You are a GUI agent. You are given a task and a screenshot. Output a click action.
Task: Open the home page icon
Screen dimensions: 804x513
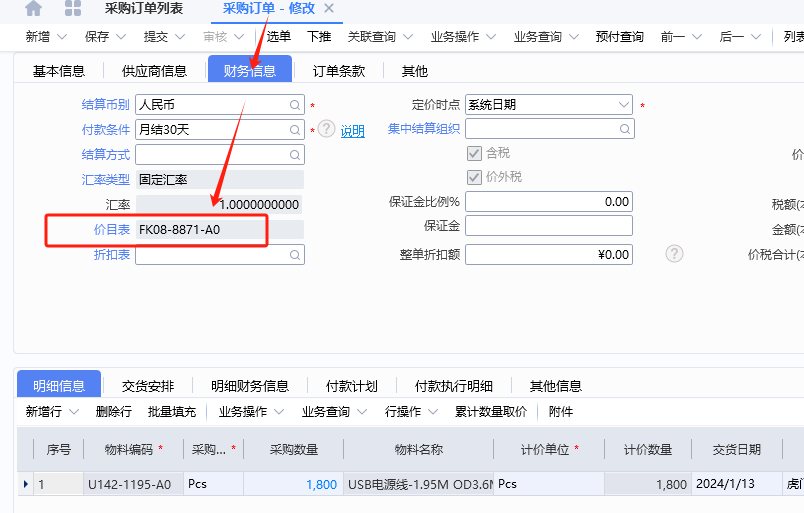click(33, 8)
